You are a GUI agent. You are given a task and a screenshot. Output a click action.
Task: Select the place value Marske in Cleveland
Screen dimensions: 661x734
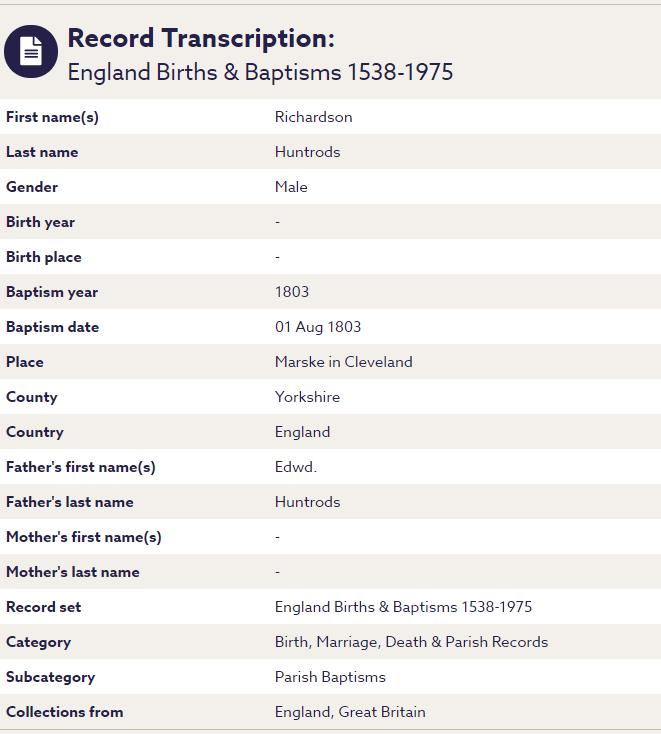coord(343,362)
